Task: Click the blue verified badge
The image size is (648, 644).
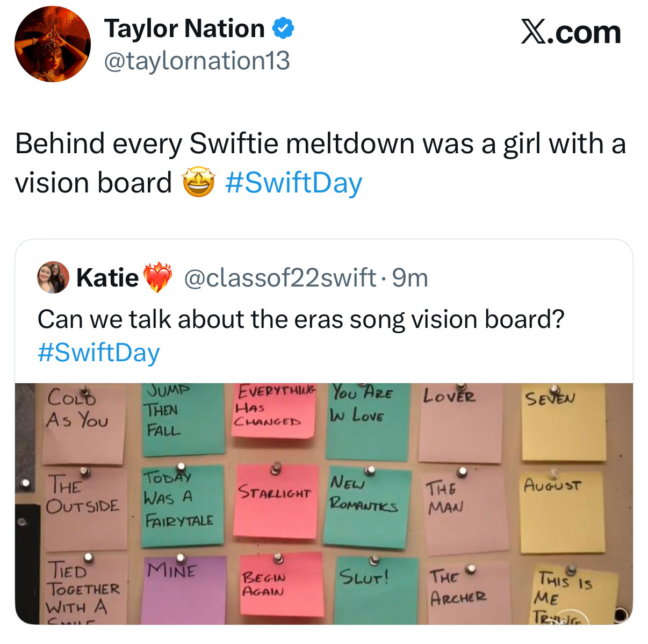Action: coord(284,29)
